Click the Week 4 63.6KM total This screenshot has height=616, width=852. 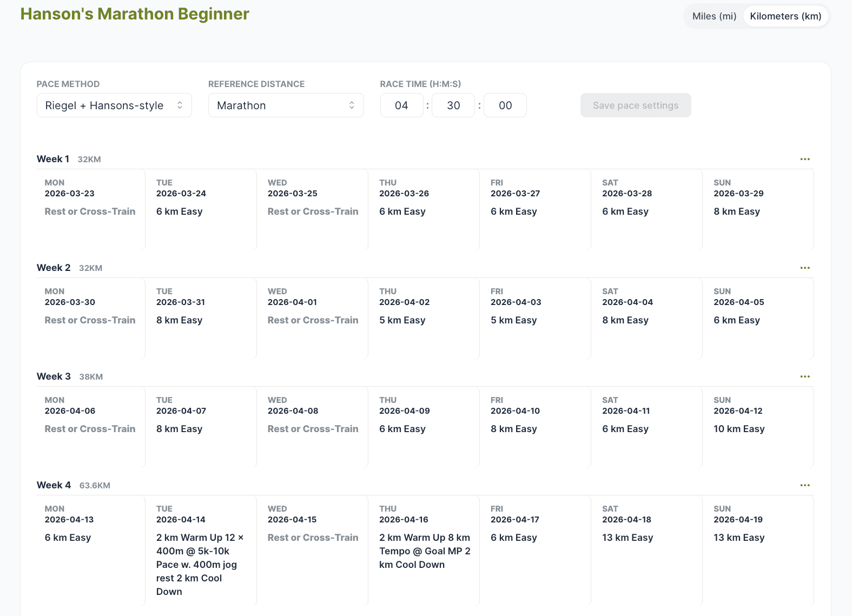tap(95, 486)
